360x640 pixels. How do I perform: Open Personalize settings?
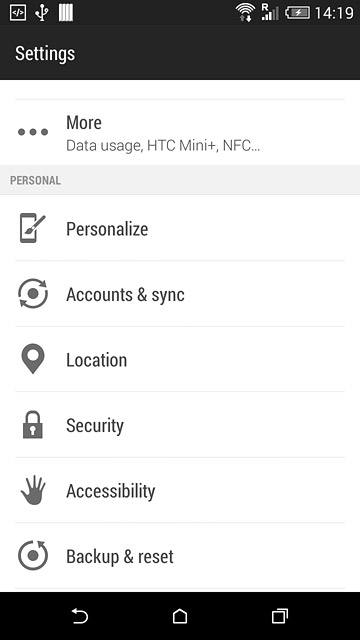(x=180, y=228)
